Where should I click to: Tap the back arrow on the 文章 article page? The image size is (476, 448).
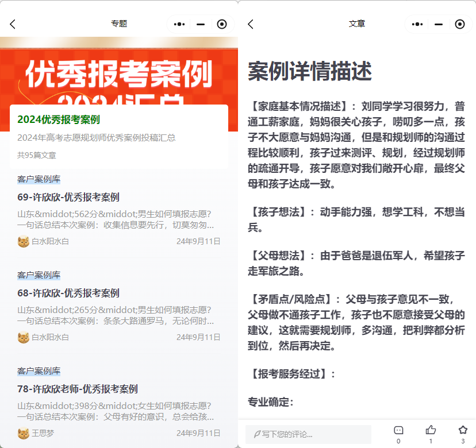251,24
